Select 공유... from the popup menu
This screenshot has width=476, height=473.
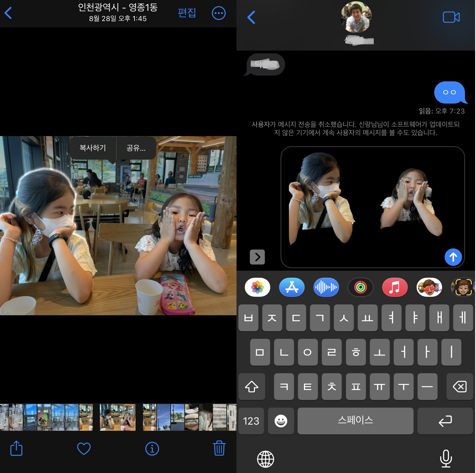click(136, 148)
